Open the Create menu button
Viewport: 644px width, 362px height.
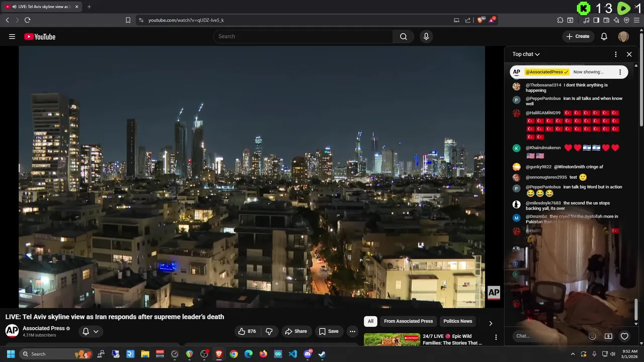pos(578,36)
